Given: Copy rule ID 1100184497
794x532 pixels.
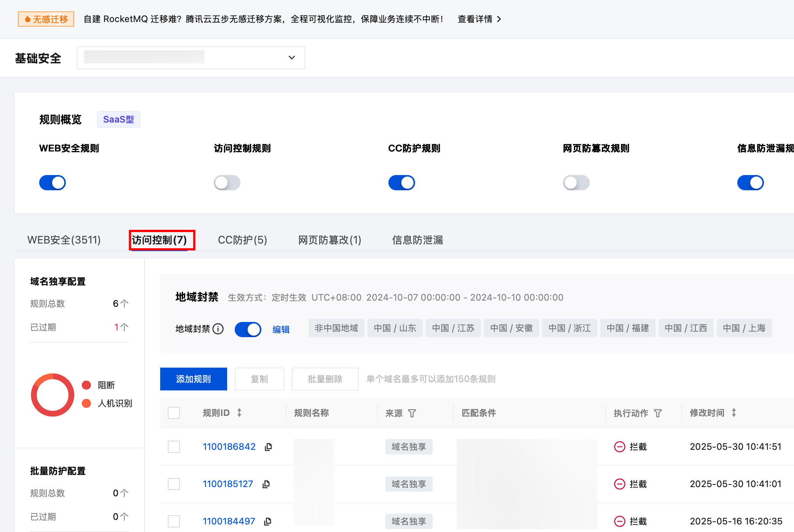Looking at the screenshot, I should (x=267, y=521).
